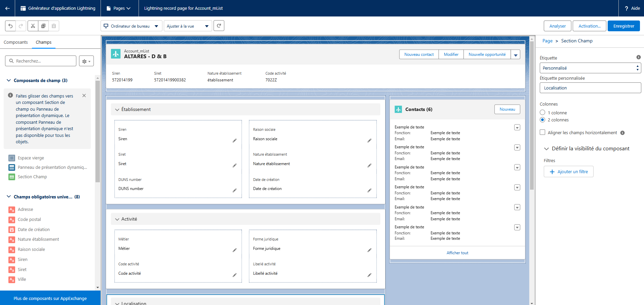Edit Raison sociale with pencil icon
This screenshot has height=305, width=644.
369,141
